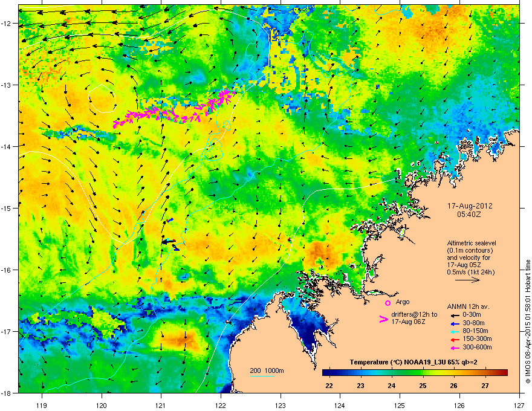Image resolution: width=532 pixels, height=411 pixels.
Task: Click the dark blue end of temperature colorbar
Action: (326, 372)
